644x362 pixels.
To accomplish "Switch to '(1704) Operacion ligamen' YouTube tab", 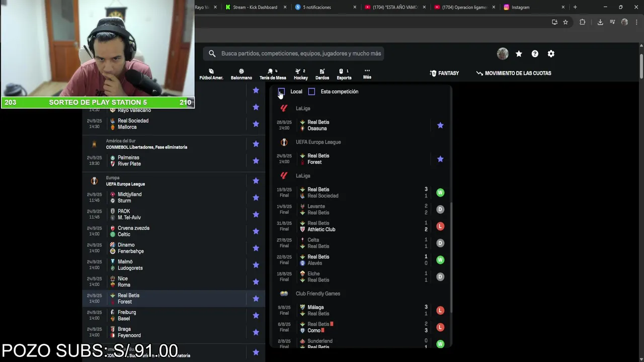I will point(465,8).
